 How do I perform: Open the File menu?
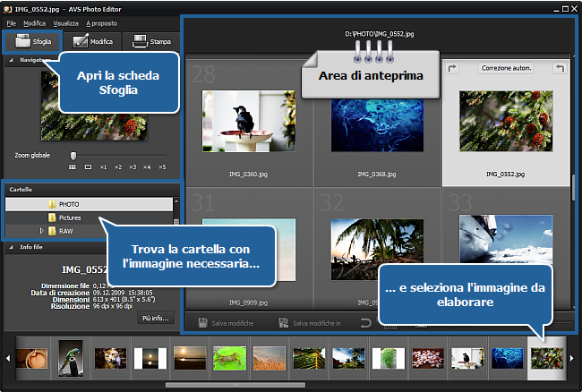[x=11, y=21]
